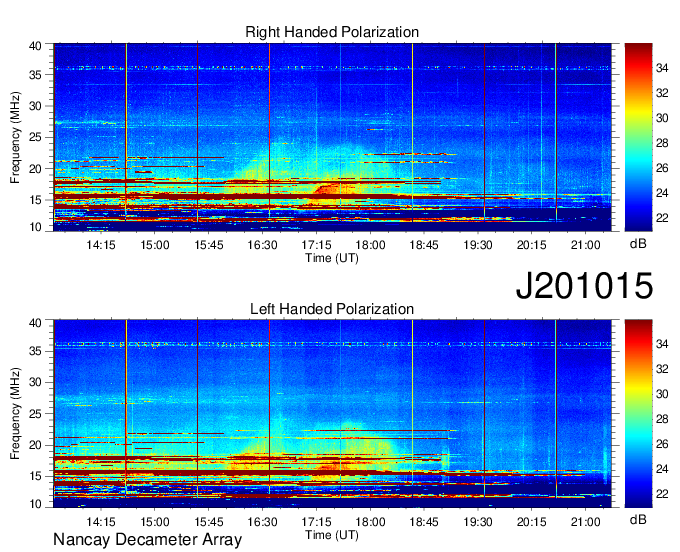The image size is (680, 552).
Task: Click 15:45 tick under Right Handed plot
Action: coord(209,245)
